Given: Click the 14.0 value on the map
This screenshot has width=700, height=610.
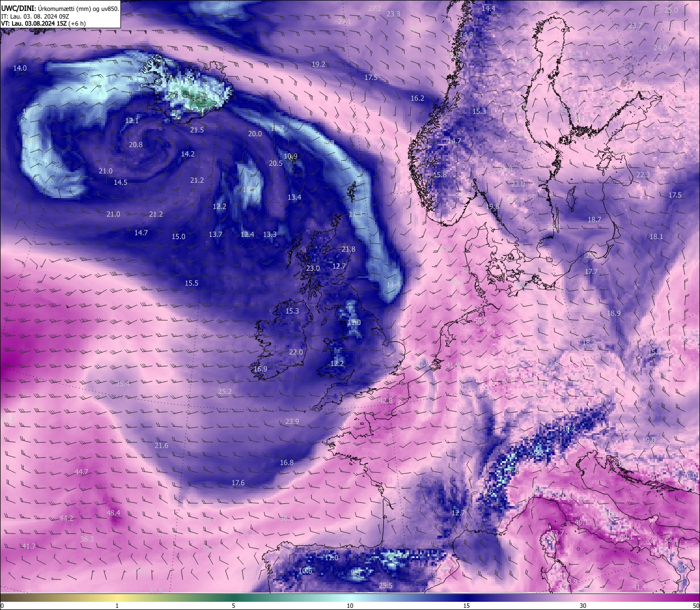Looking at the screenshot, I should [x=20, y=68].
